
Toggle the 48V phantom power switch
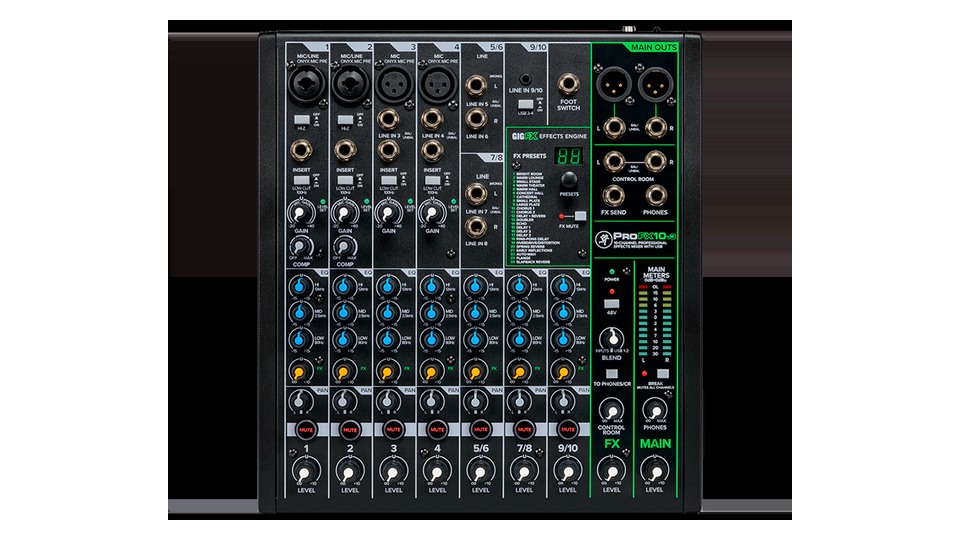(611, 304)
